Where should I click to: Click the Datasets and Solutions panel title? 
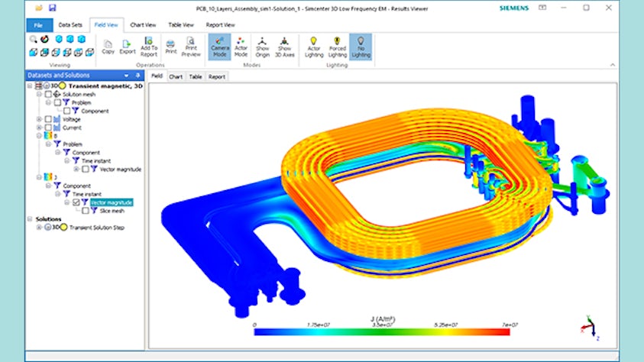pos(59,75)
